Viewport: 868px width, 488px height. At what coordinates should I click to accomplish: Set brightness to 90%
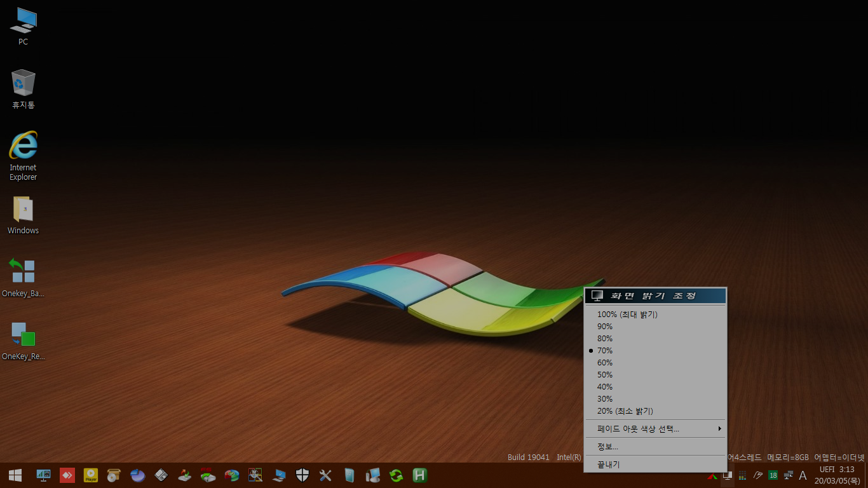coord(655,327)
